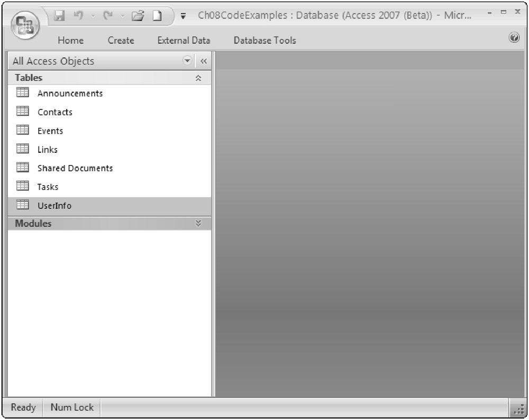The image size is (529, 420).
Task: Select the Shared Documents table
Action: point(75,168)
